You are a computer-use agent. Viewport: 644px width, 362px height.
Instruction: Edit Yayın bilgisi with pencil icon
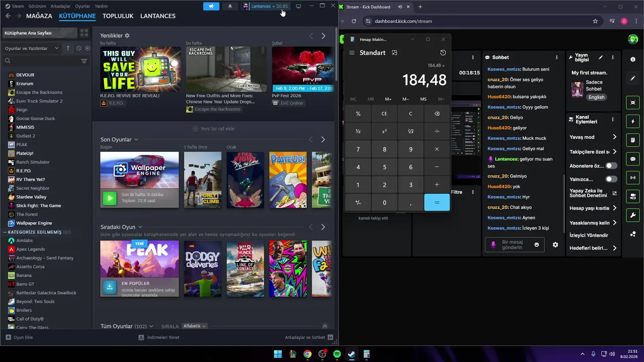[600, 57]
